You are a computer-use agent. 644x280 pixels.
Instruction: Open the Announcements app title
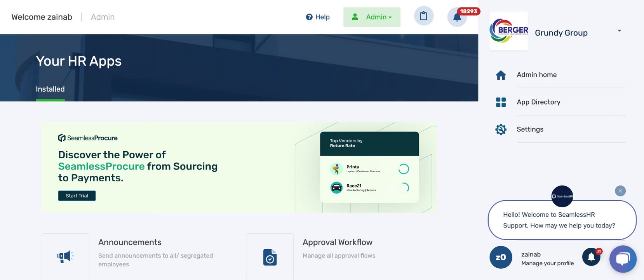[130, 242]
